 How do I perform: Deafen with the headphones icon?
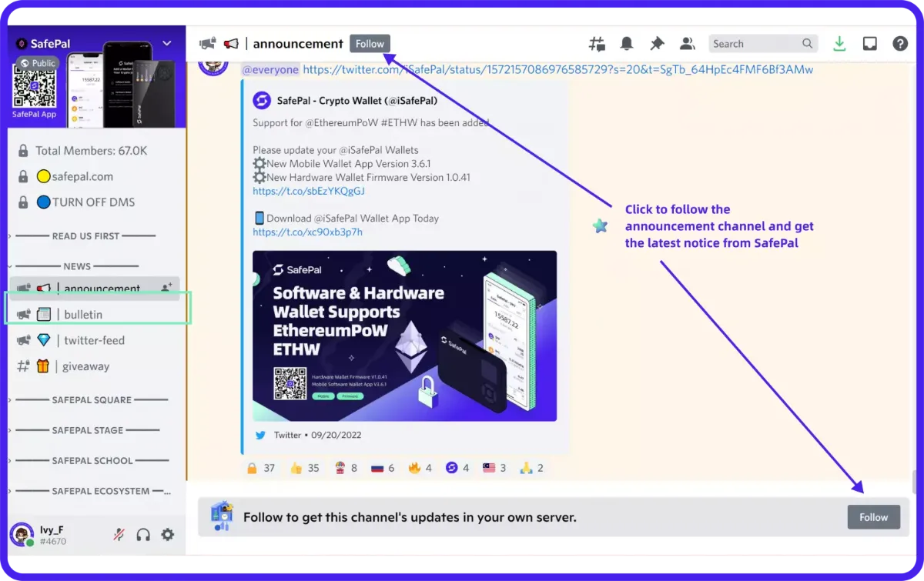[x=143, y=535]
